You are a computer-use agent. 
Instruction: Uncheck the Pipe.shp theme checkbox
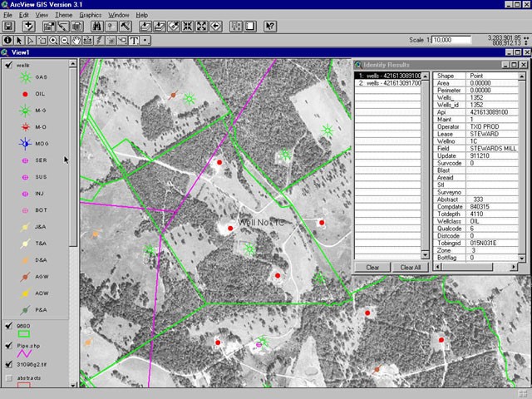[7, 343]
